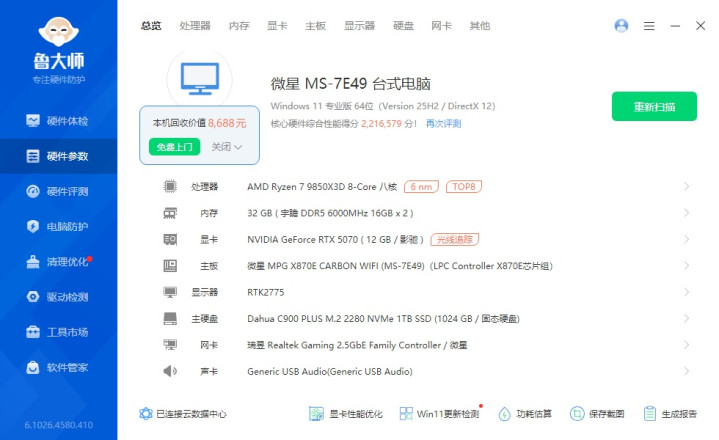Click the score 2,216,579
Screen dimensions: 719x440
tap(381, 124)
